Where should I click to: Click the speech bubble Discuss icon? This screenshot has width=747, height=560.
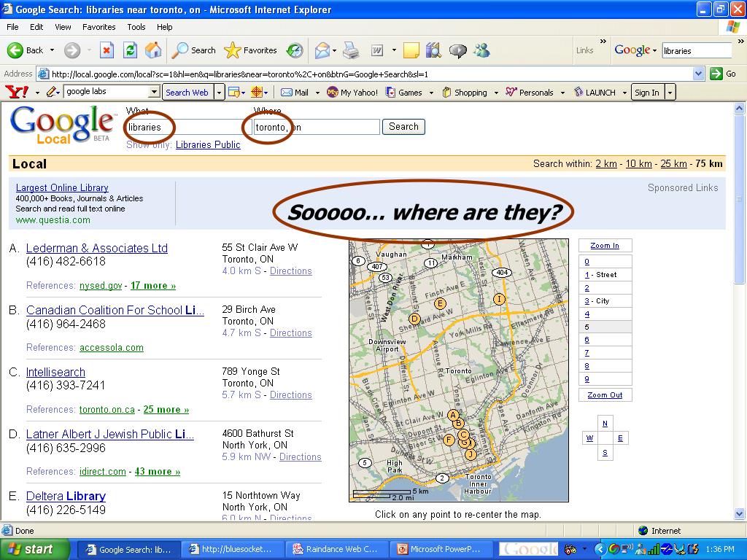[458, 50]
